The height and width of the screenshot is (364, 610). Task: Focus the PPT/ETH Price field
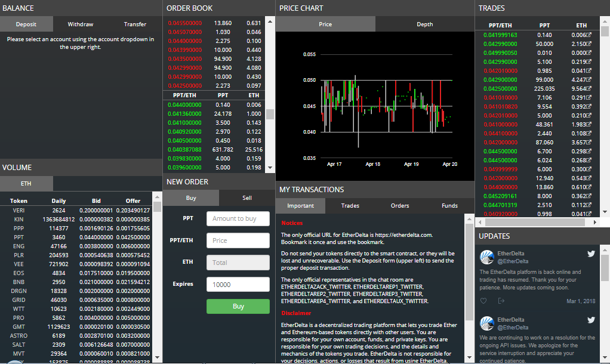tap(238, 240)
